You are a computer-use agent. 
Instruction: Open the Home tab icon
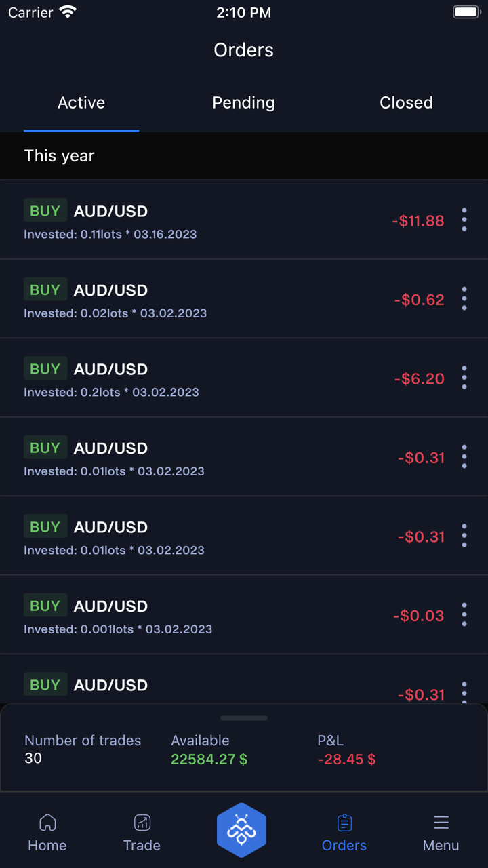47,823
